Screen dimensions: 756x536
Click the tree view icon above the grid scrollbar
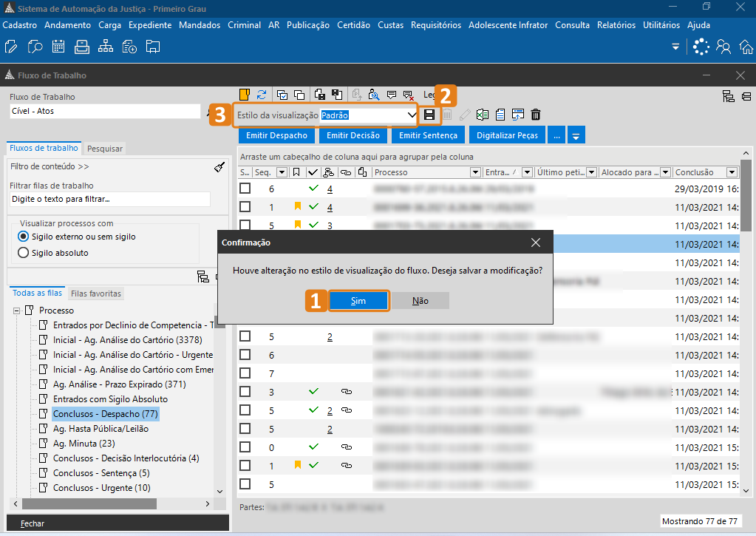(729, 96)
